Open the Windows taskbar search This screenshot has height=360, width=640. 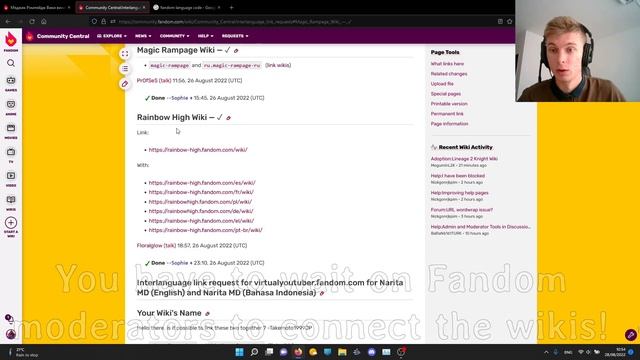(x=254, y=352)
